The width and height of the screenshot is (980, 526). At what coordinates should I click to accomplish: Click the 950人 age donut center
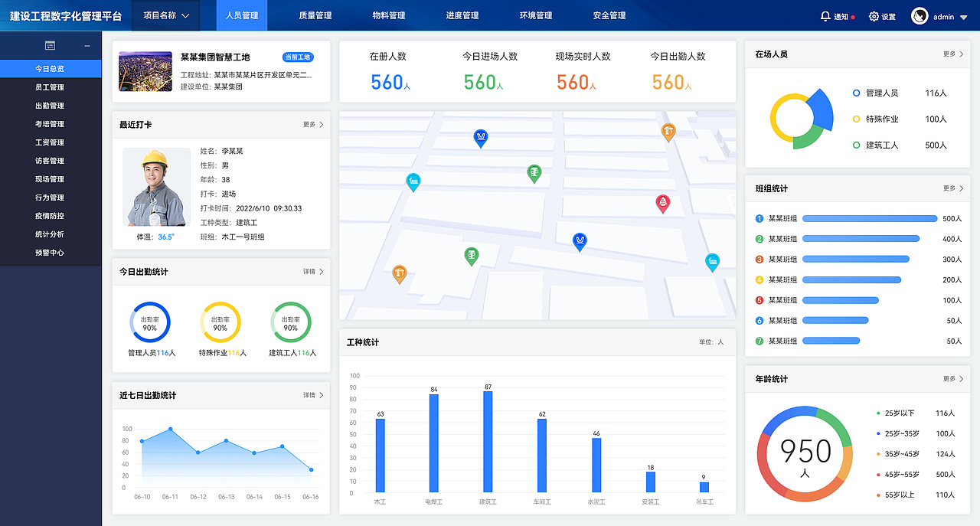point(805,457)
